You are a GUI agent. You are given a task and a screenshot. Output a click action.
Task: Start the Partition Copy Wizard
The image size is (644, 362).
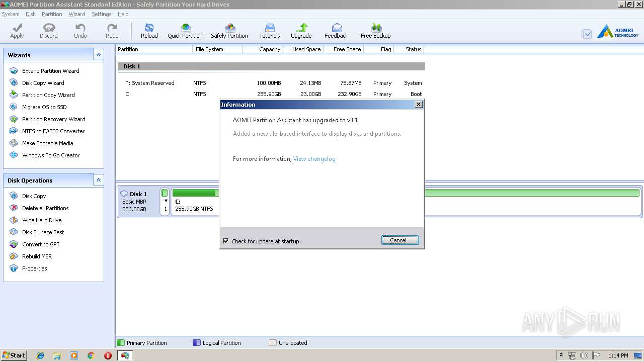click(x=42, y=95)
